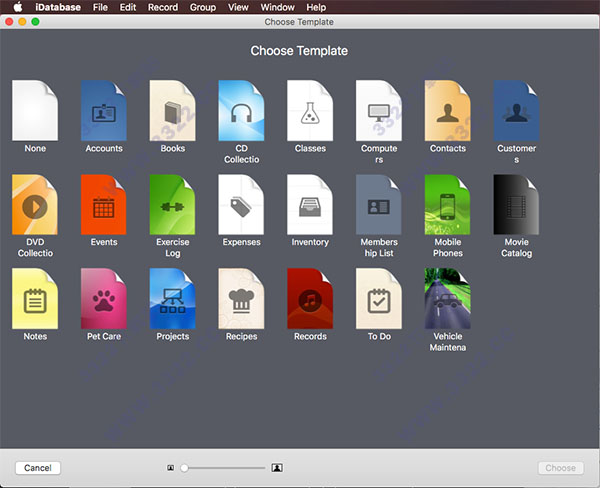Click the small thumbnail size icon

pyautogui.click(x=171, y=468)
